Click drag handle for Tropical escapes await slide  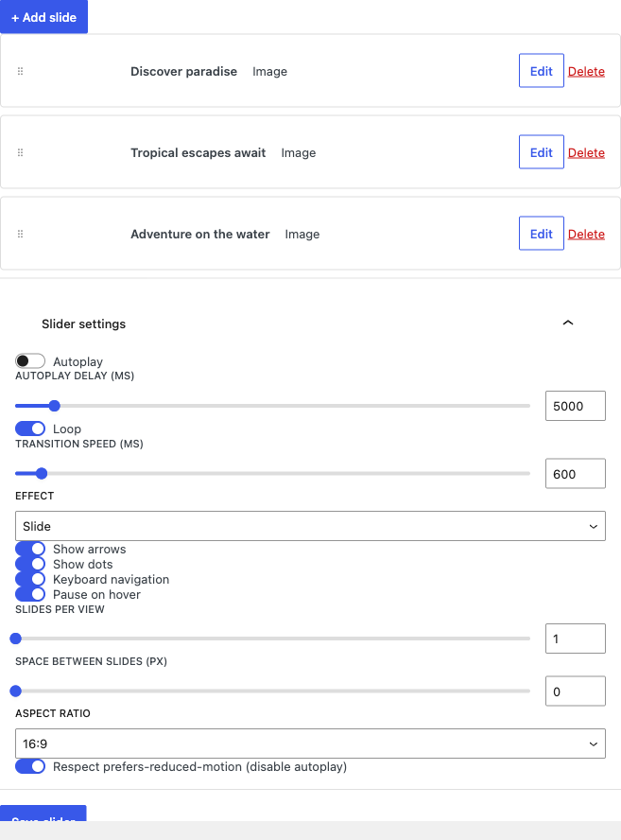pyautogui.click(x=21, y=152)
